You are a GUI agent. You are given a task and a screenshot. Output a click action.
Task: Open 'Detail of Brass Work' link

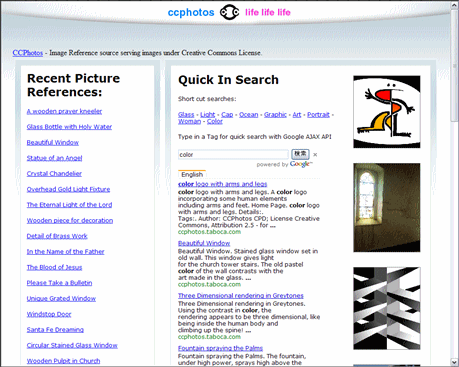57,236
